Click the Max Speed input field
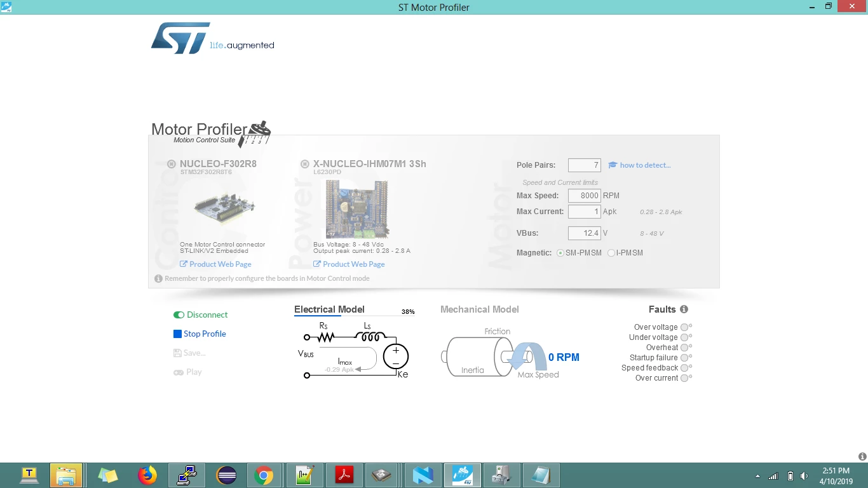The height and width of the screenshot is (488, 868). click(584, 196)
